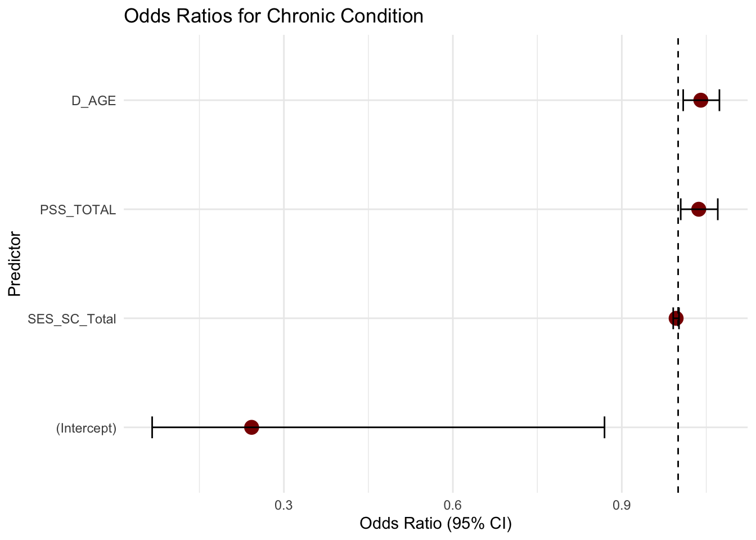Click the 0.3 x-axis tick label
Image resolution: width=756 pixels, height=540 pixels.
[283, 505]
